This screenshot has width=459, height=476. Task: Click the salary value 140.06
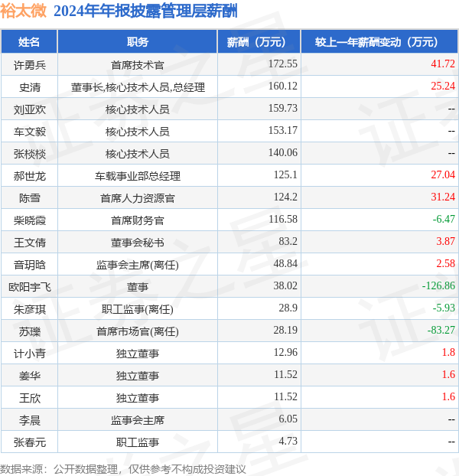pyautogui.click(x=283, y=152)
